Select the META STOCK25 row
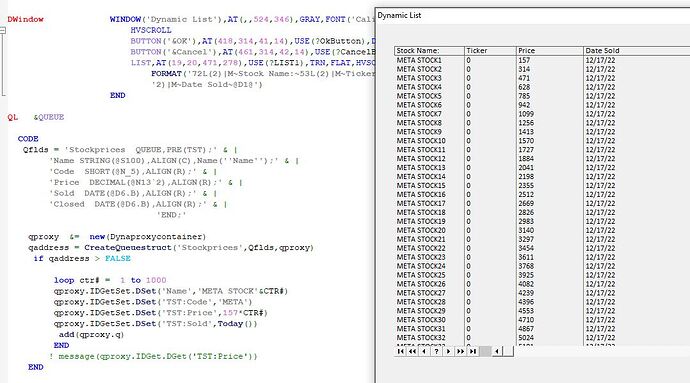Screen dimensions: 690x383 click(x=542, y=275)
